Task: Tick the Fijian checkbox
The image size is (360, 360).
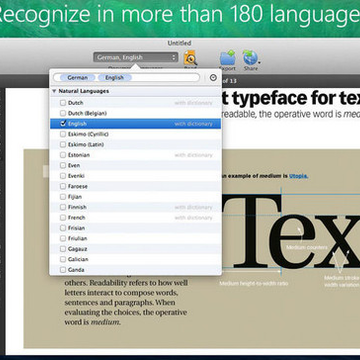Action: click(63, 197)
